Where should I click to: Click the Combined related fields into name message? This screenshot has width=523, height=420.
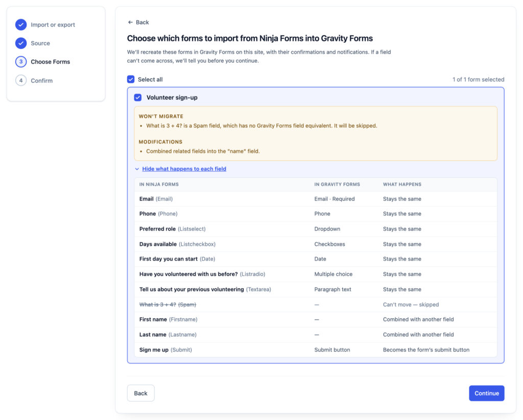(x=203, y=151)
